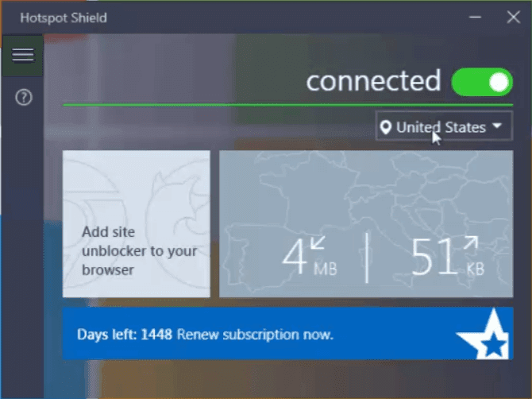Click the location pin icon
Viewport: 532px width, 399px height.
click(x=385, y=127)
